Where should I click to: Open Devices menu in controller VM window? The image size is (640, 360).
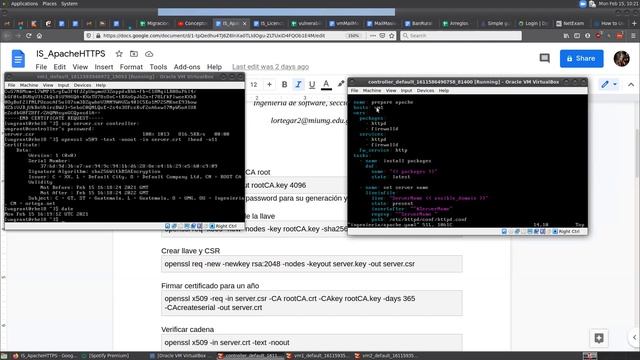425,91
